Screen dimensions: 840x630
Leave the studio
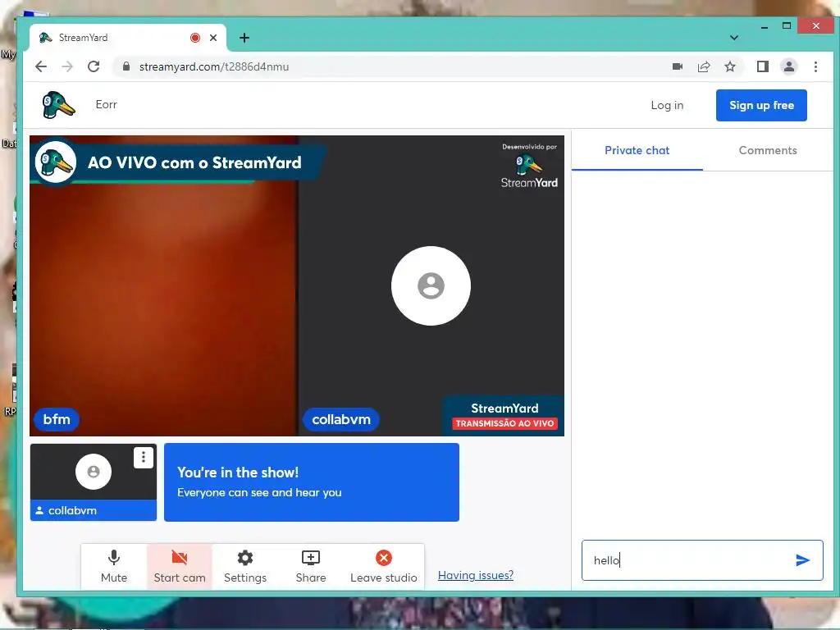(x=384, y=566)
